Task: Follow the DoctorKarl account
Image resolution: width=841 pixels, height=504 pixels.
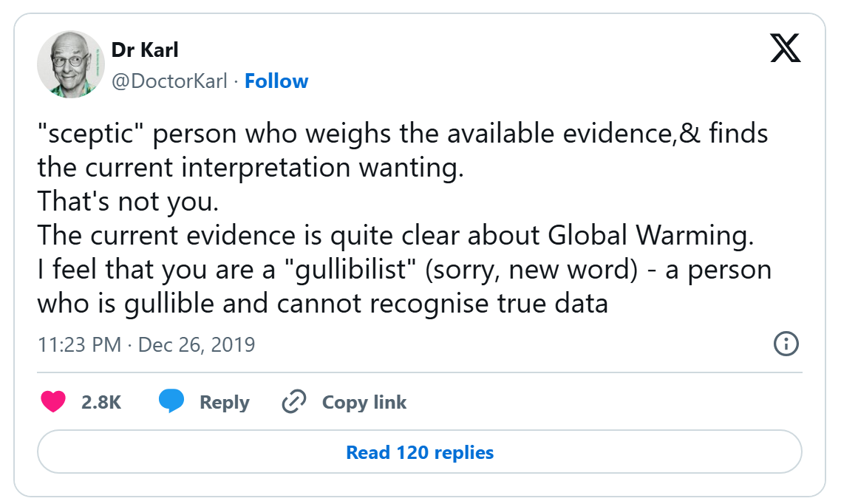Action: (x=276, y=81)
